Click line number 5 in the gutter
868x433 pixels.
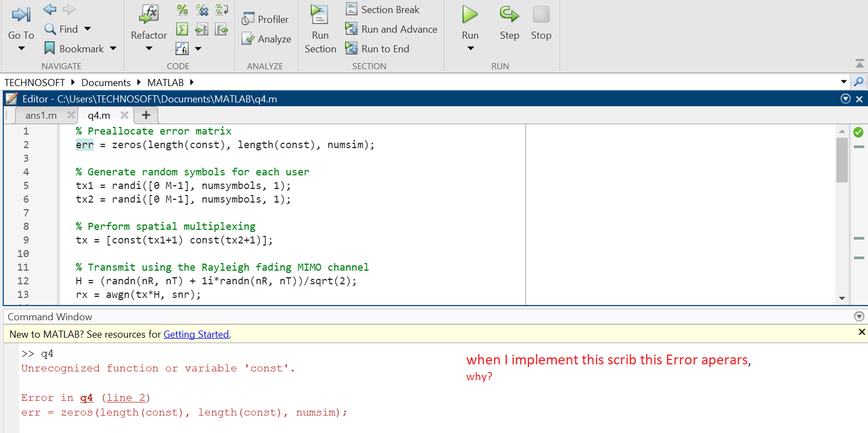click(x=26, y=186)
